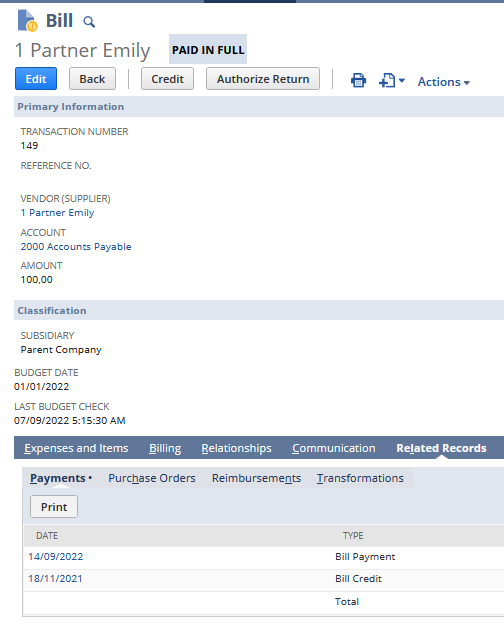Click the Authorize Return button
504x624 pixels.
pyautogui.click(x=263, y=79)
